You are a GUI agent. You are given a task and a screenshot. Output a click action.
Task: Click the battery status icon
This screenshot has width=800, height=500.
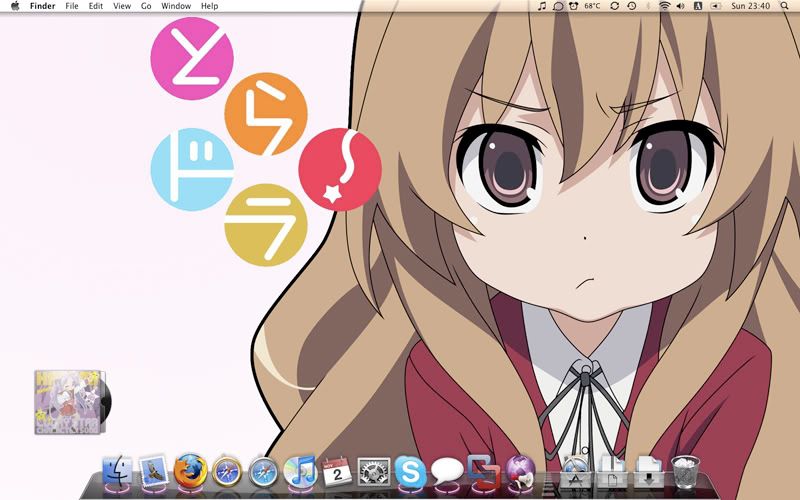[716, 6]
